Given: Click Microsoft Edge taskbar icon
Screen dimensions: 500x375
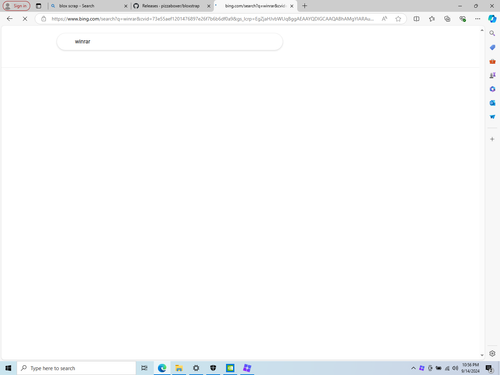Looking at the screenshot, I should (x=162, y=368).
